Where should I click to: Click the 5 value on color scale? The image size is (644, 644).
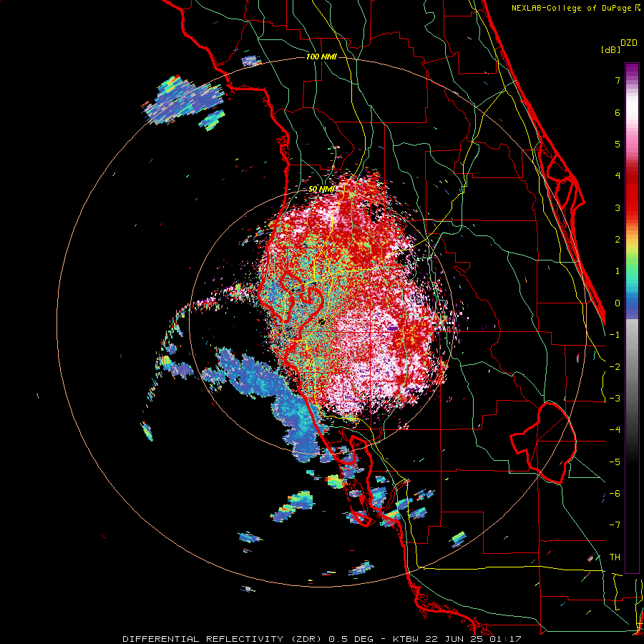point(618,144)
